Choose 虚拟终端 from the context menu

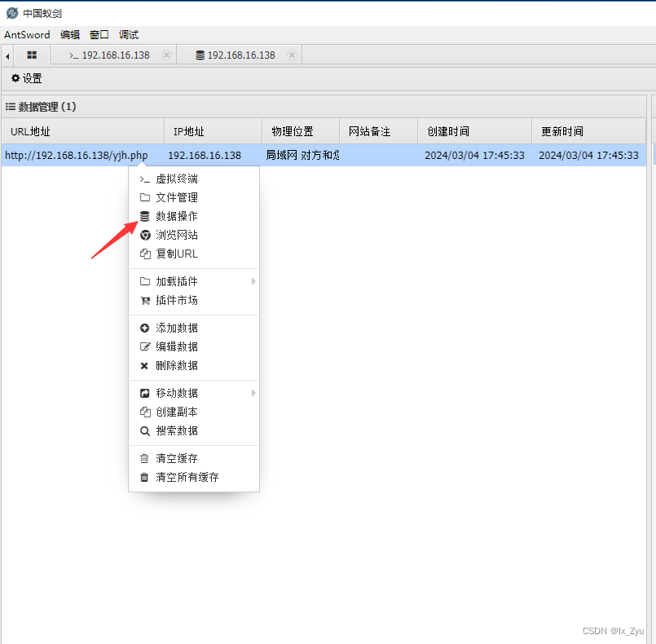point(194,179)
